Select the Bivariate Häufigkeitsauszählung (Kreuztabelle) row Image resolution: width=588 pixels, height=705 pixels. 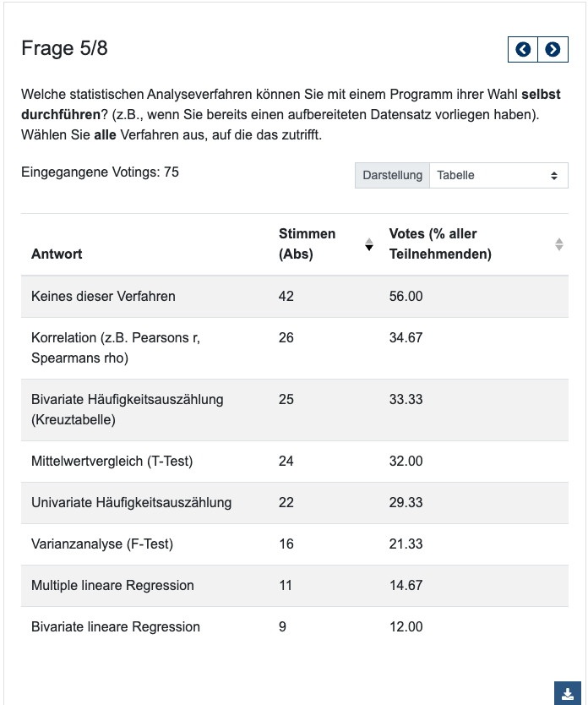coord(127,409)
